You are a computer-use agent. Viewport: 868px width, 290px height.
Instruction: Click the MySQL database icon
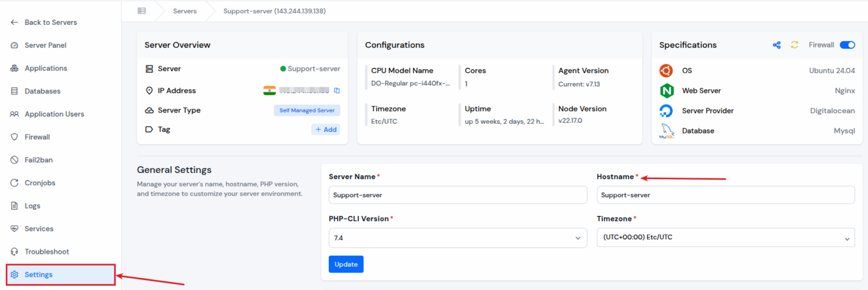click(666, 131)
